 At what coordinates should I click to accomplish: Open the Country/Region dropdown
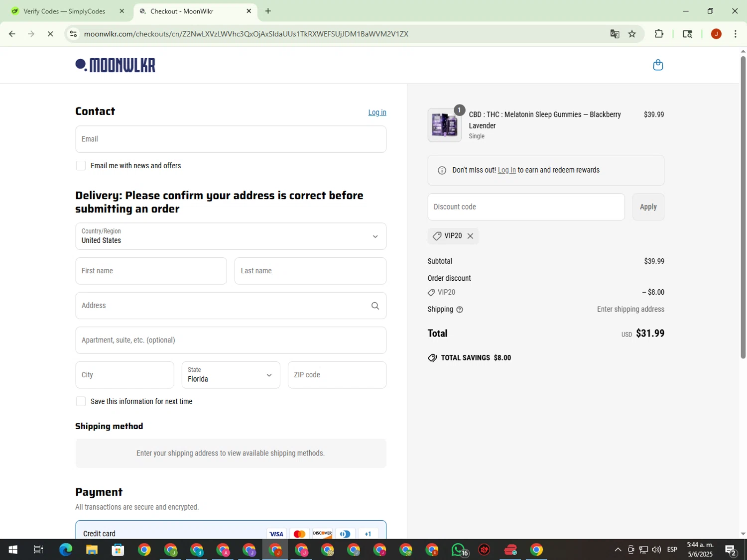coord(231,236)
